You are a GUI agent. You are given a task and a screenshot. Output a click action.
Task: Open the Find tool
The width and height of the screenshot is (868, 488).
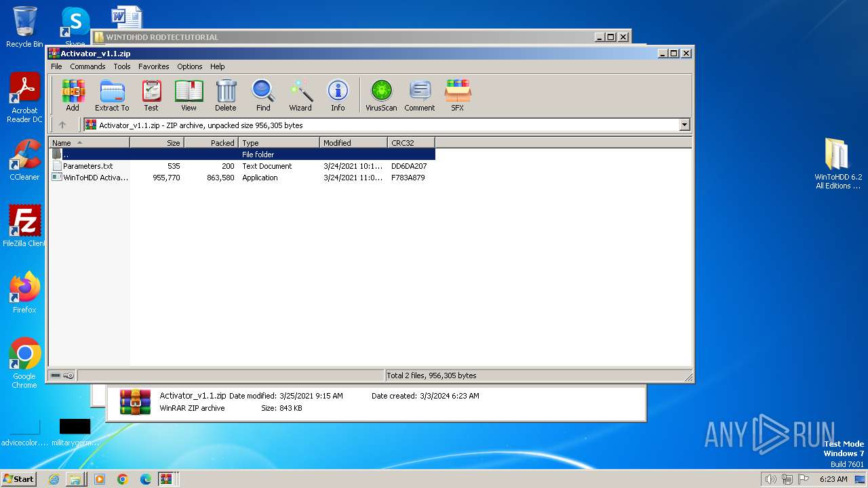click(263, 96)
